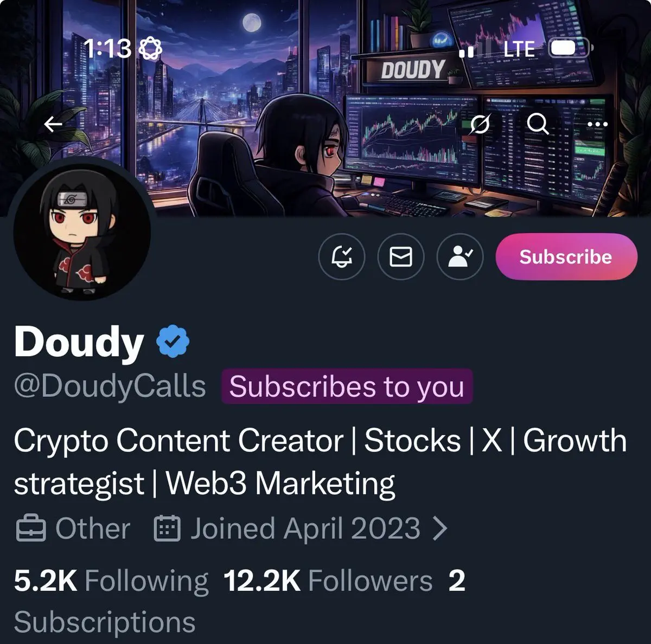Tap the briefcase Other category icon
Image resolution: width=651 pixels, height=644 pixels.
tap(31, 529)
